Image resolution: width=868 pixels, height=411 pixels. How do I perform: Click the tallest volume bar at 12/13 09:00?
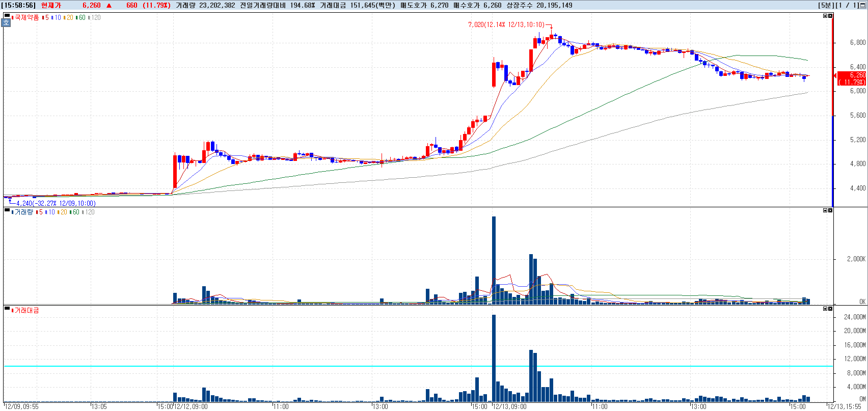pos(494,260)
